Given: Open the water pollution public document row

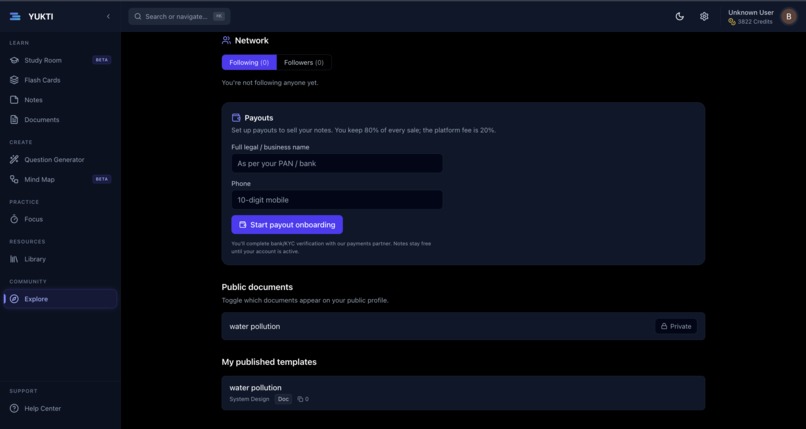Looking at the screenshot, I should click(x=463, y=326).
